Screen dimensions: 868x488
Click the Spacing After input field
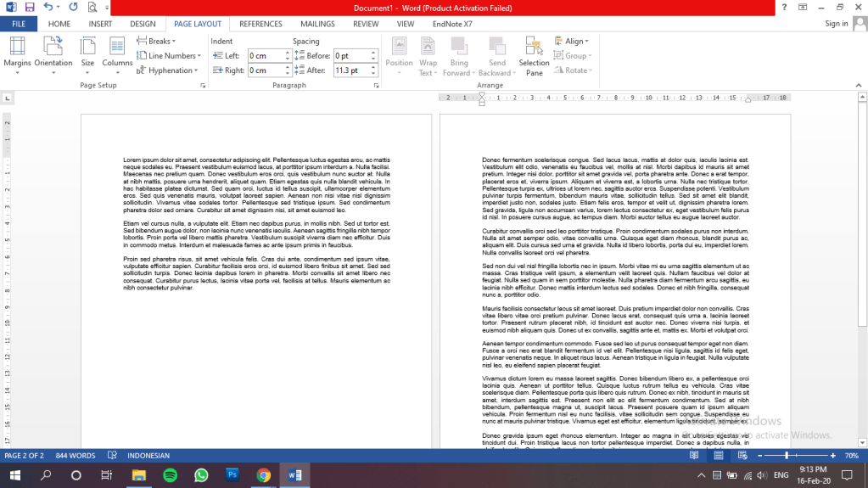[x=350, y=70]
